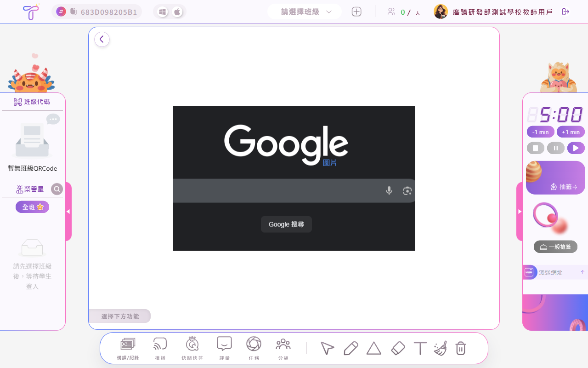588x368 pixels.
Task: Select the pointer cursor tool
Action: [327, 348]
